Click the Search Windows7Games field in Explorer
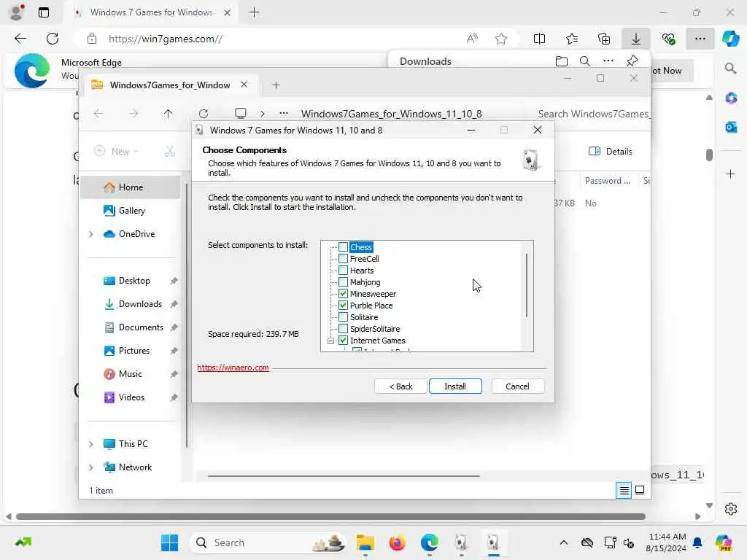The height and width of the screenshot is (560, 747). click(x=593, y=114)
